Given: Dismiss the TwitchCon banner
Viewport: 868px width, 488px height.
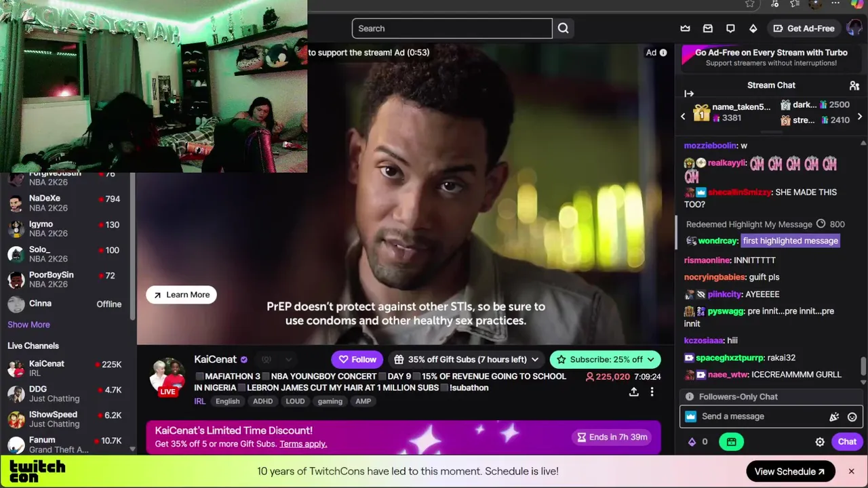Looking at the screenshot, I should 851,471.
